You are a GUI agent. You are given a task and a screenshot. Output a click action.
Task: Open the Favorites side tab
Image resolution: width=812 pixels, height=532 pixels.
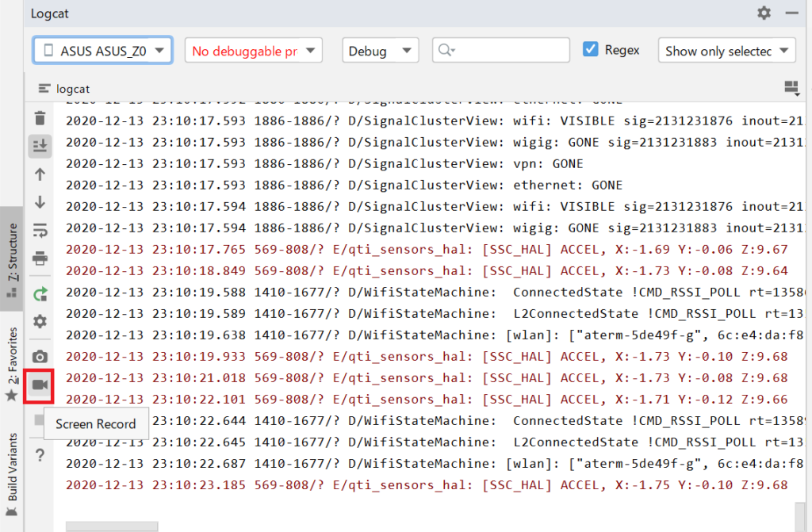pos(11,365)
